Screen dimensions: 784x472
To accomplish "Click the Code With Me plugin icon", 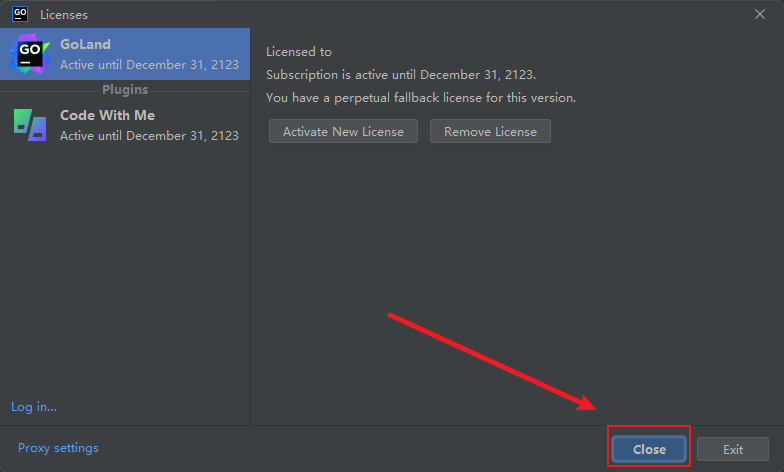I will 30,125.
